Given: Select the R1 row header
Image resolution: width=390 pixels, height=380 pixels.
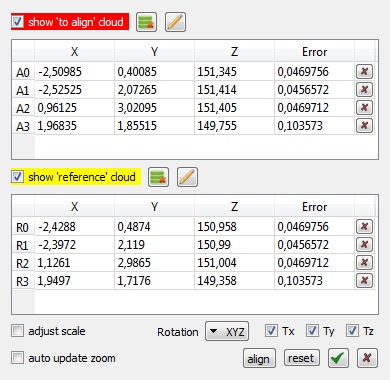Looking at the screenshot, I should 23,245.
